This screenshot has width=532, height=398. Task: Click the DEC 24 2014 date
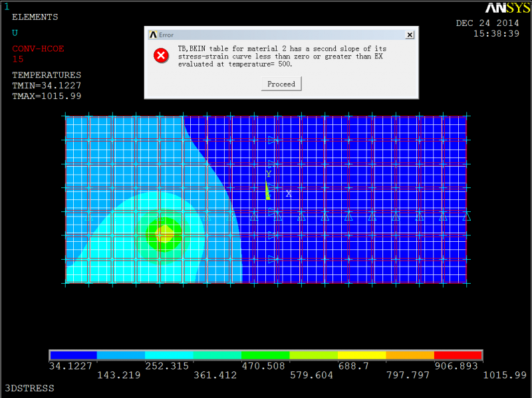487,23
